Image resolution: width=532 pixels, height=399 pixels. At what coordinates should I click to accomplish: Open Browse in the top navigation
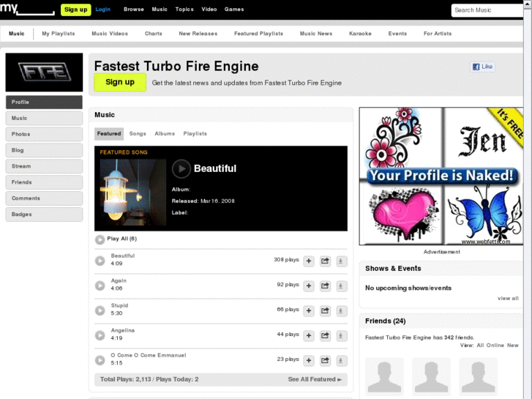pos(134,10)
